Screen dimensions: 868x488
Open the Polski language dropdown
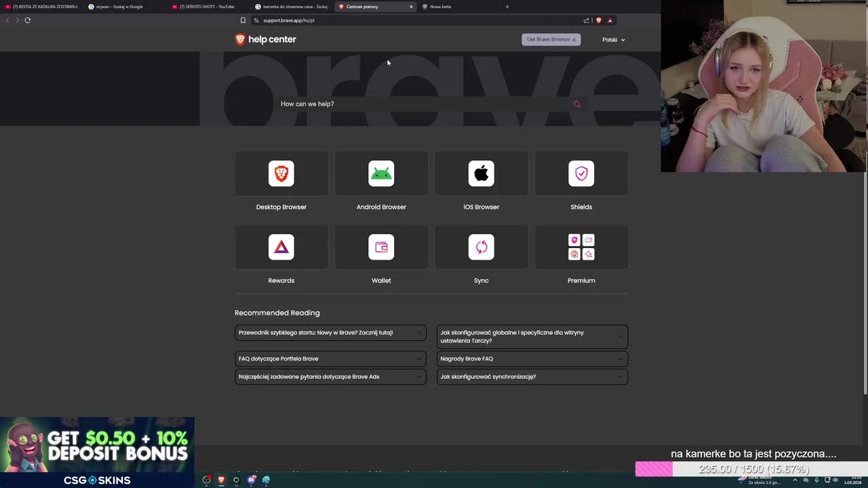614,39
